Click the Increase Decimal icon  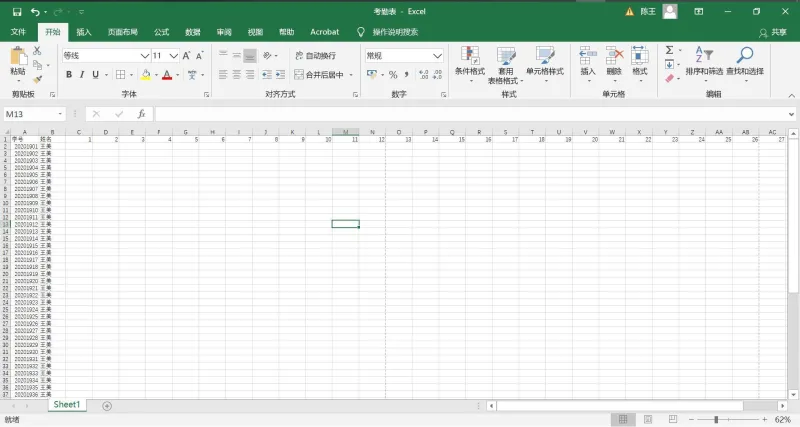tap(423, 74)
